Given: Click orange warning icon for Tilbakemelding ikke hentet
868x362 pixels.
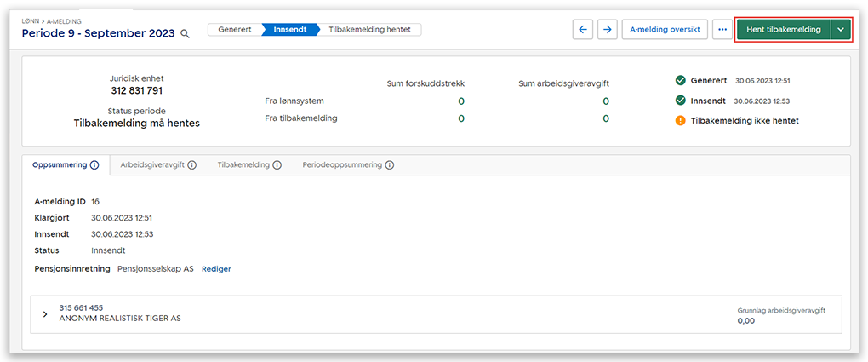Looking at the screenshot, I should pos(681,120).
